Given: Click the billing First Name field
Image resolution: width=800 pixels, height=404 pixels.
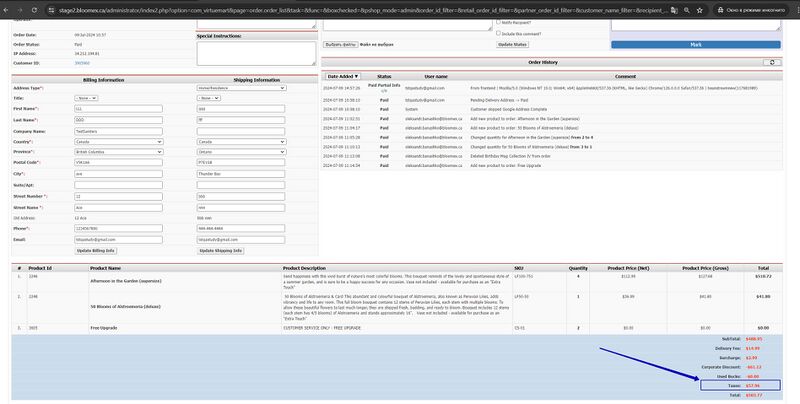Looking at the screenshot, I should pos(118,109).
